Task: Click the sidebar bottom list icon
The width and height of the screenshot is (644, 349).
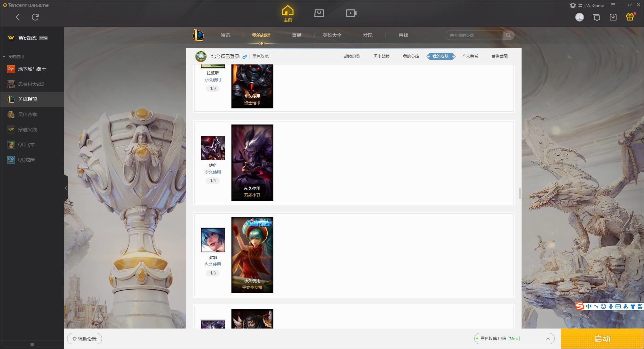Action: tap(32, 344)
